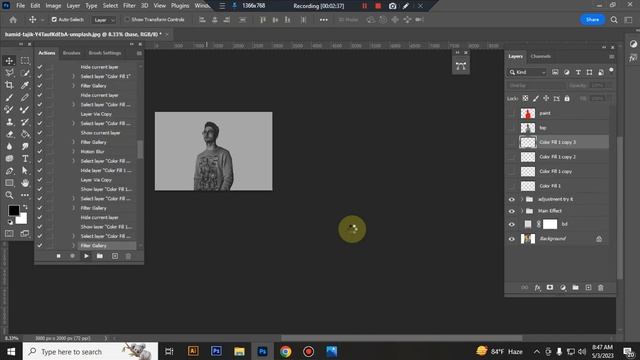
Task: Select the Move tool
Action: pos(9,61)
